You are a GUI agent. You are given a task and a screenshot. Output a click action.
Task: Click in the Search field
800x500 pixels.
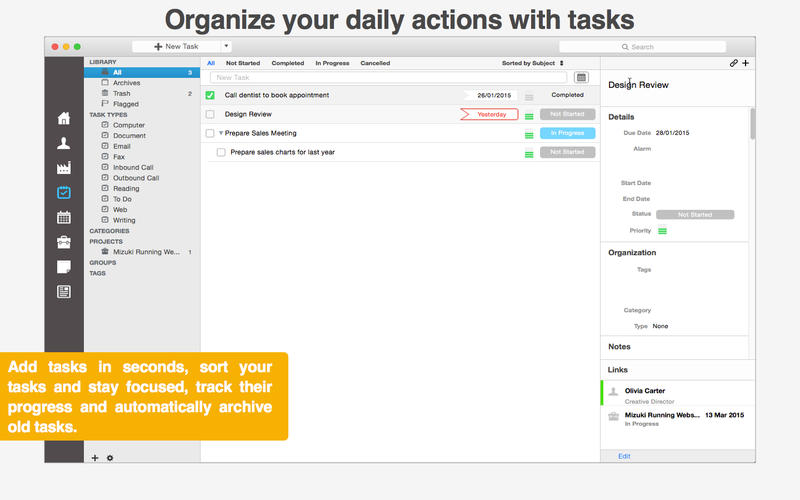642,47
